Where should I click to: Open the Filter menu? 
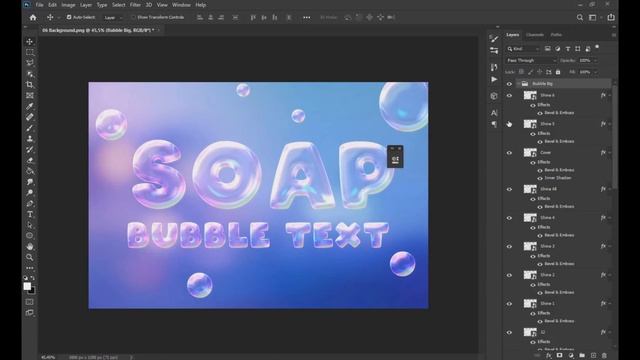click(x=135, y=5)
